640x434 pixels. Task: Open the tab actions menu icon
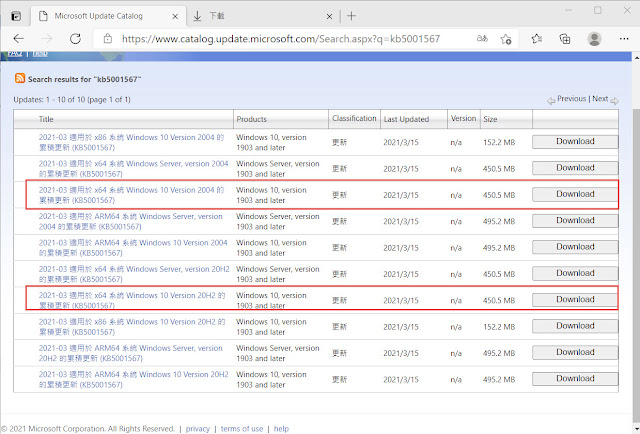click(x=16, y=16)
